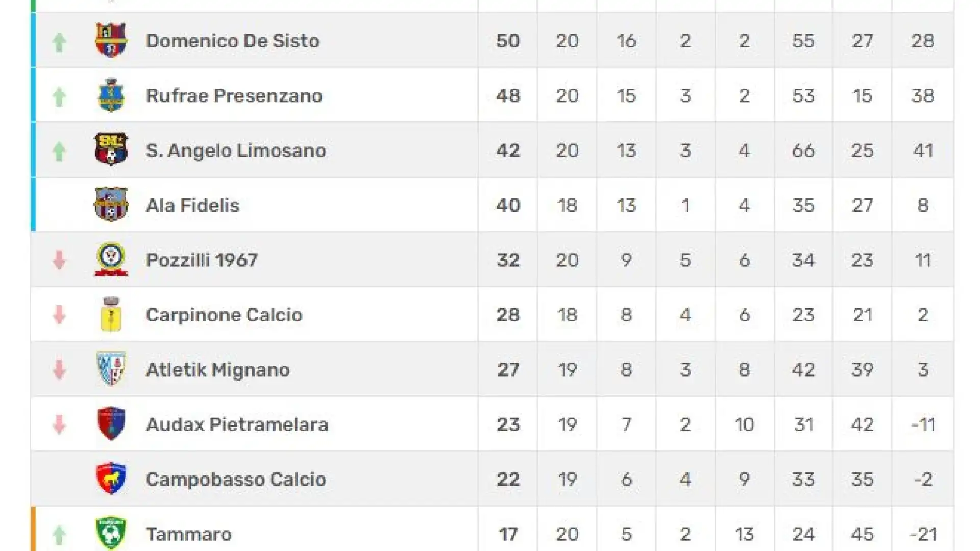Image resolution: width=980 pixels, height=551 pixels.
Task: Click Domenico De Sisto's 50 points value
Action: pyautogui.click(x=508, y=41)
